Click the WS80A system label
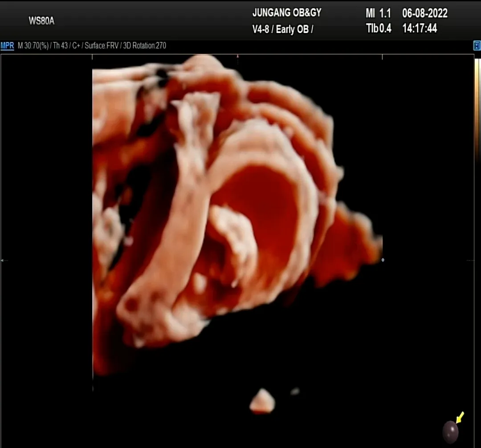481x448 pixels. click(41, 21)
